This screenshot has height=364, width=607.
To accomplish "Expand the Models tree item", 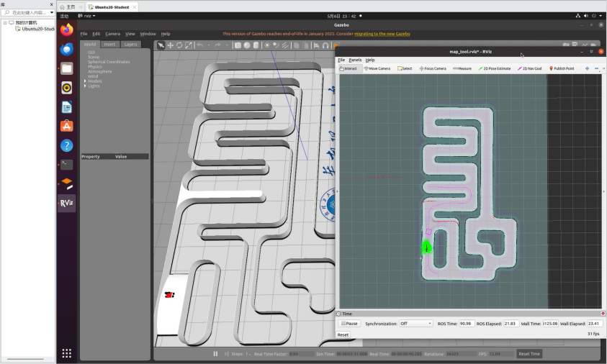I will (x=85, y=81).
